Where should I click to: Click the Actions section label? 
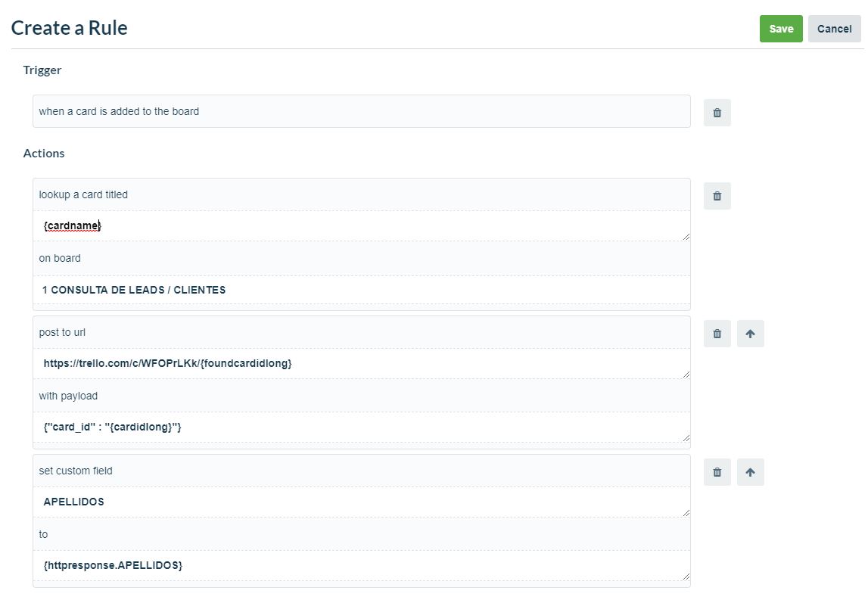coord(43,153)
